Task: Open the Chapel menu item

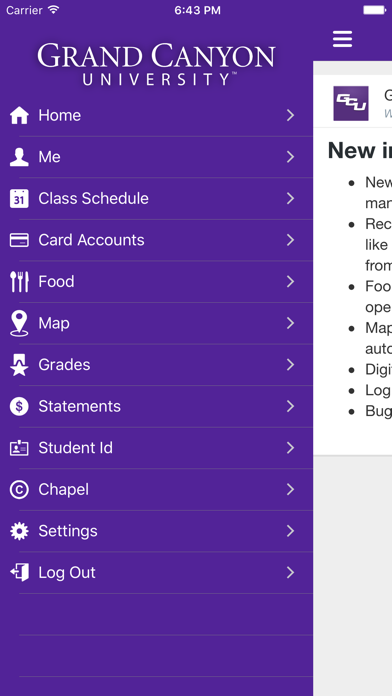Action: (156, 490)
